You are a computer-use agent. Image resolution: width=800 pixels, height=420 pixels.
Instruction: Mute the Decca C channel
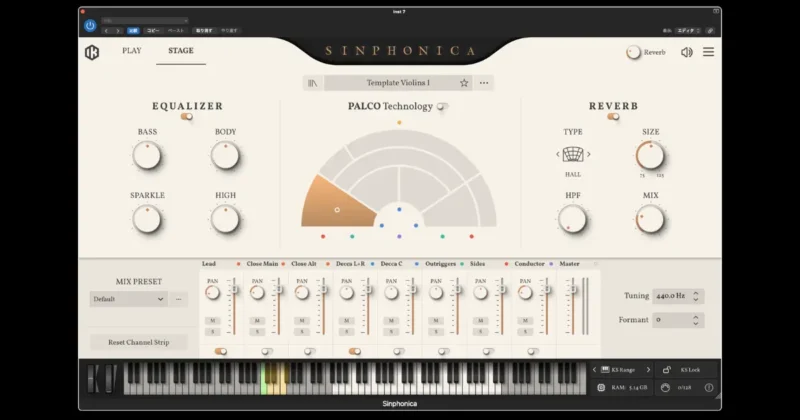click(x=391, y=320)
